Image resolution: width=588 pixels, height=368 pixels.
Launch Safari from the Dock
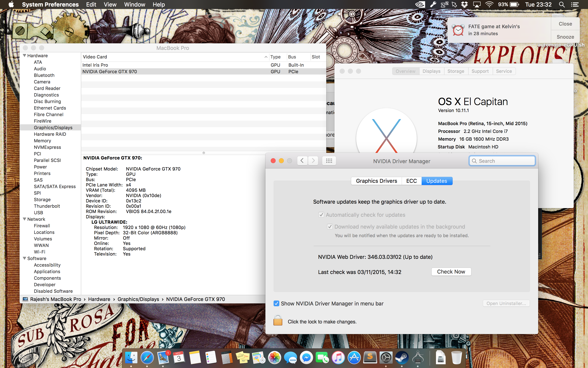pyautogui.click(x=147, y=358)
